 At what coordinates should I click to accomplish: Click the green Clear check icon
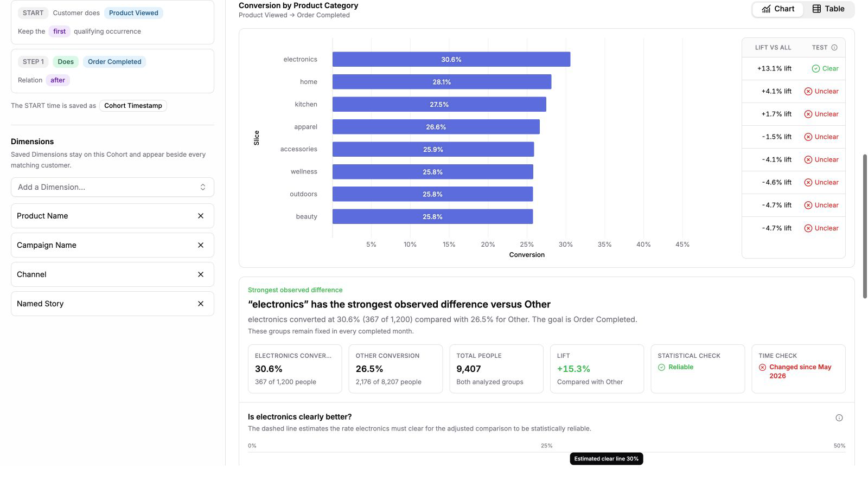(815, 68)
